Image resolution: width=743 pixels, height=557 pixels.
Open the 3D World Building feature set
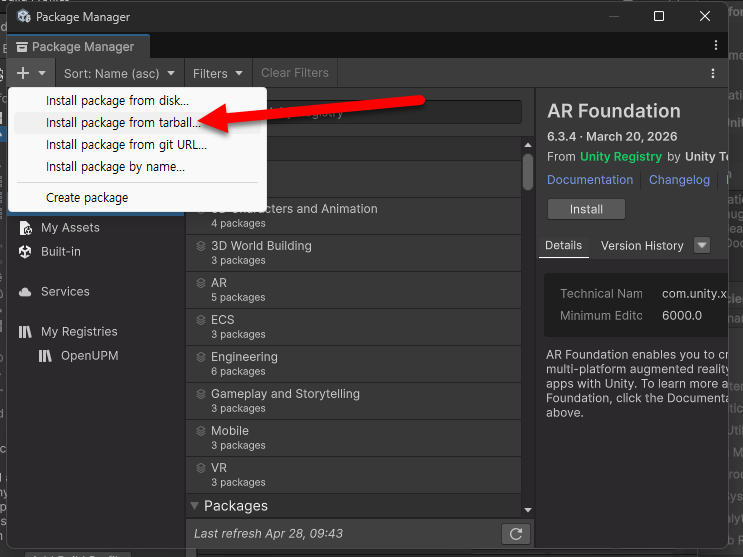click(x=353, y=253)
